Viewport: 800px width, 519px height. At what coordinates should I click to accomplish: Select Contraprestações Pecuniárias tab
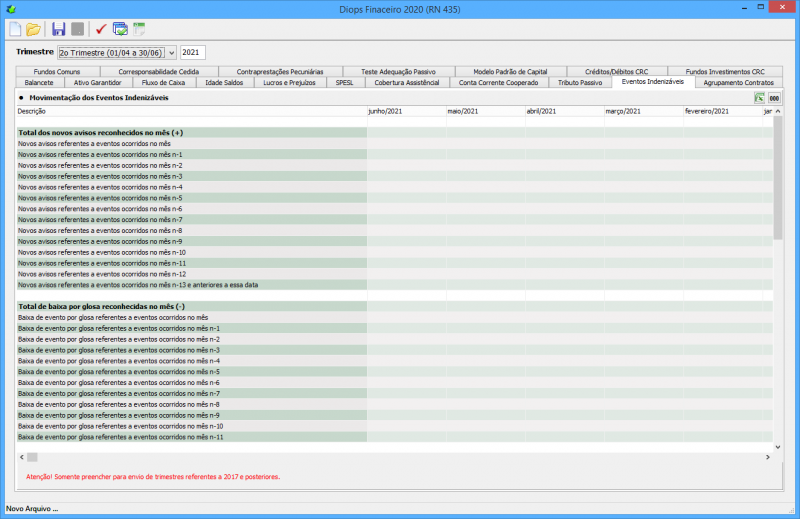click(280, 71)
